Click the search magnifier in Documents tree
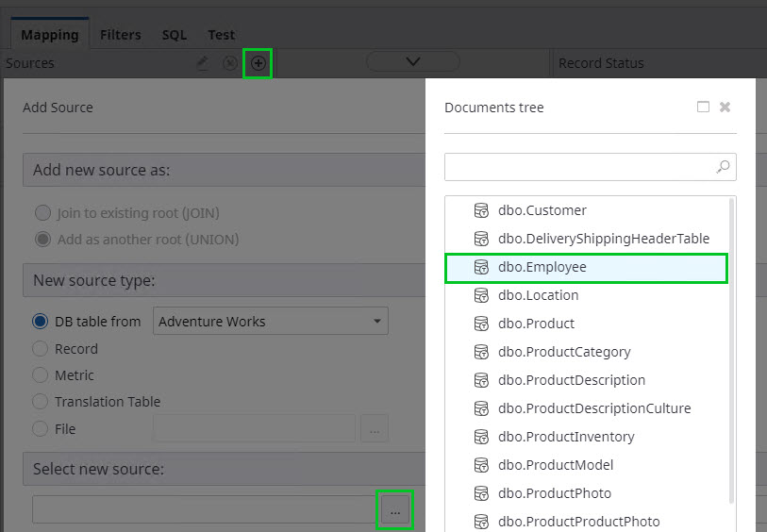 [723, 167]
